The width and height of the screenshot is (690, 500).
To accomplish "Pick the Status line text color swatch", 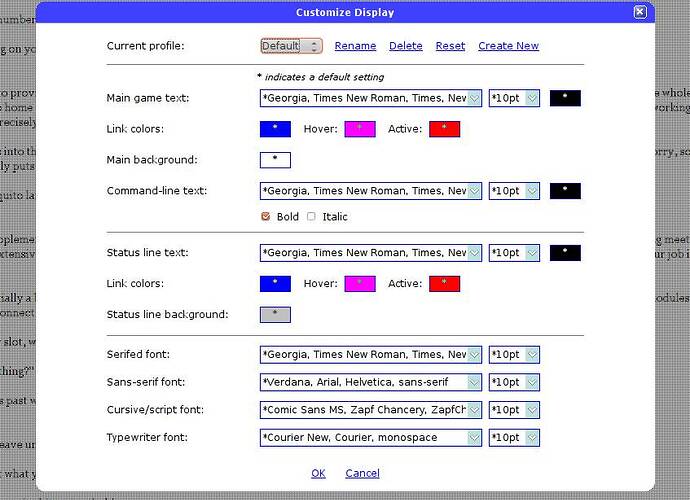I will tap(565, 253).
